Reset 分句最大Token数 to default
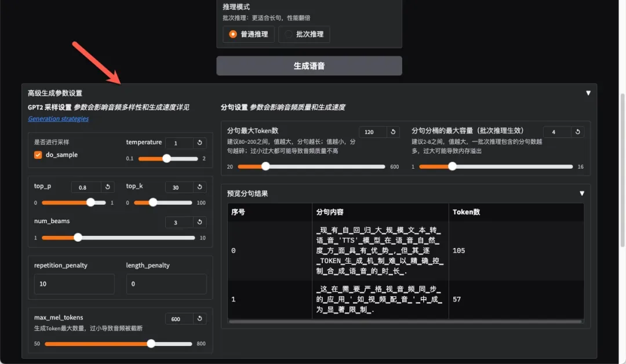The height and width of the screenshot is (364, 626). pos(393,132)
